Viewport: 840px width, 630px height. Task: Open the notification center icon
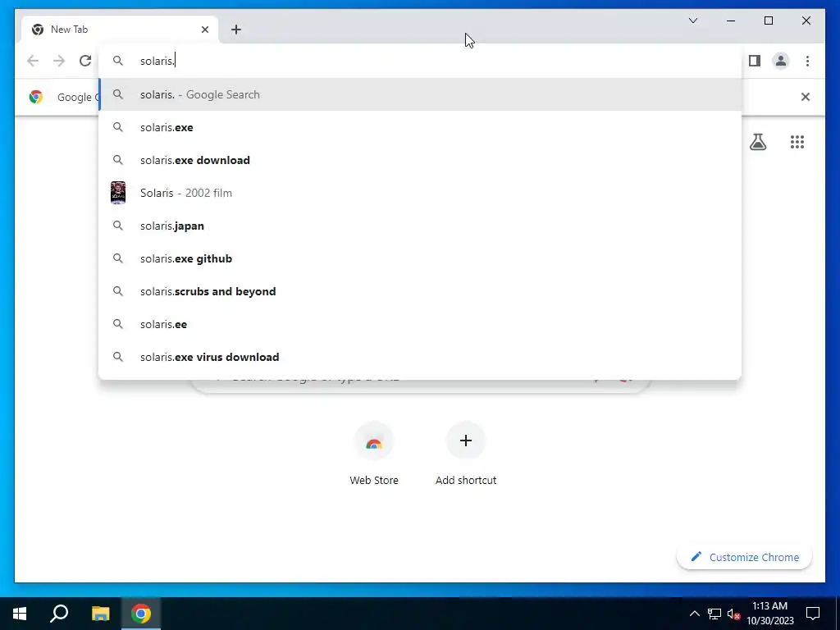pyautogui.click(x=813, y=614)
